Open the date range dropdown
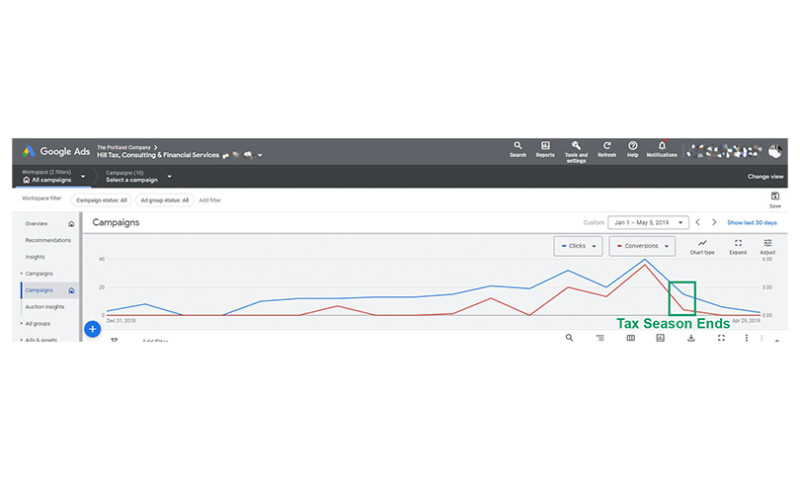800x480 pixels. [x=648, y=222]
